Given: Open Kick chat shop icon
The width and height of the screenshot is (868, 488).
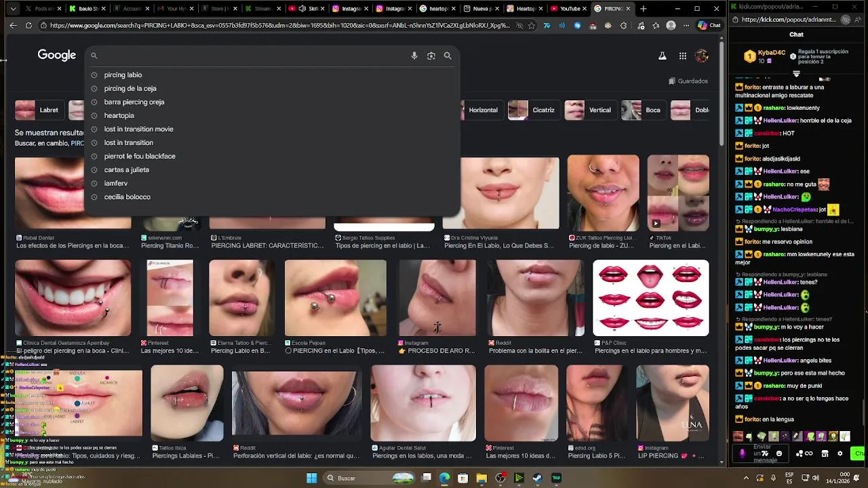Looking at the screenshot, I should pos(825,453).
